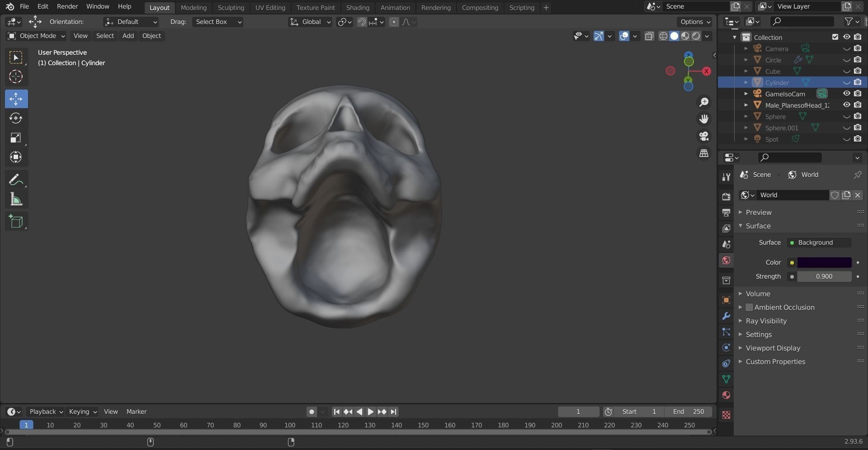The width and height of the screenshot is (868, 450).
Task: Click the World breadcrumb label
Action: coord(810,175)
